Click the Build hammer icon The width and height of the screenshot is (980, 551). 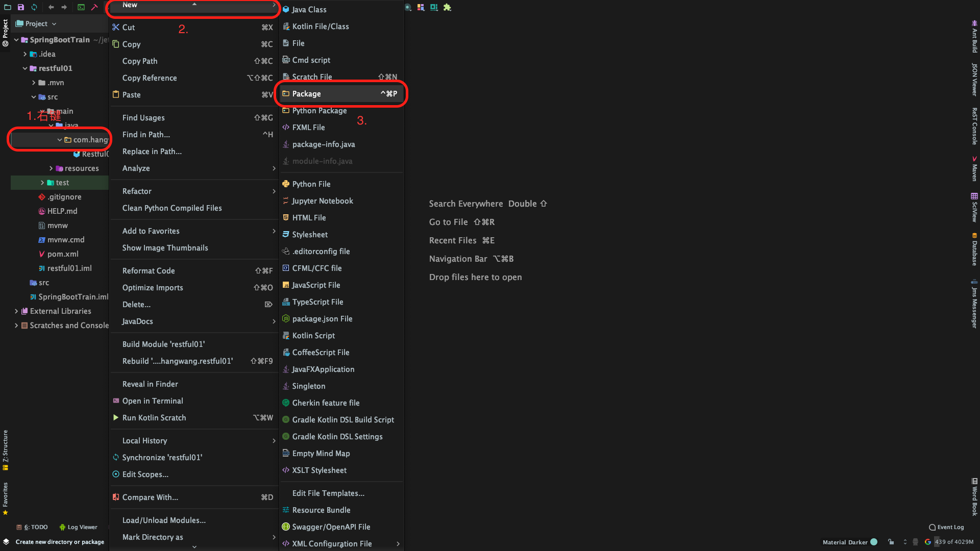pyautogui.click(x=94, y=7)
